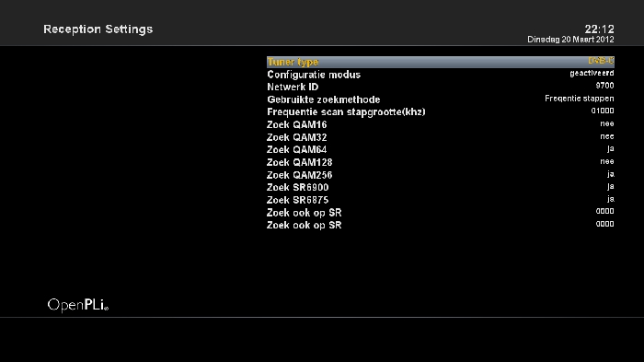Select the DVB-C tuner type value
Image resolution: width=644 pixels, height=362 pixels.
(601, 61)
